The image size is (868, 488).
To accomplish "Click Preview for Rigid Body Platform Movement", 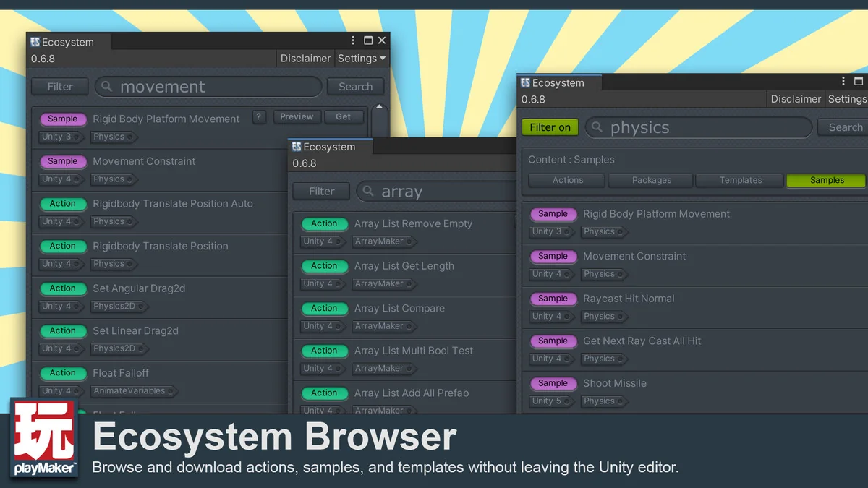I will point(297,117).
